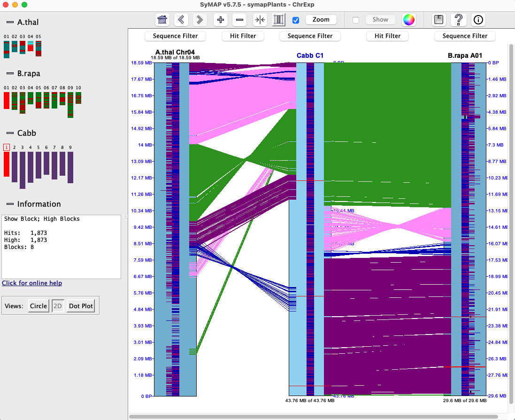Collapse the Information panel
Screen dimensions: 515x420
point(9,204)
